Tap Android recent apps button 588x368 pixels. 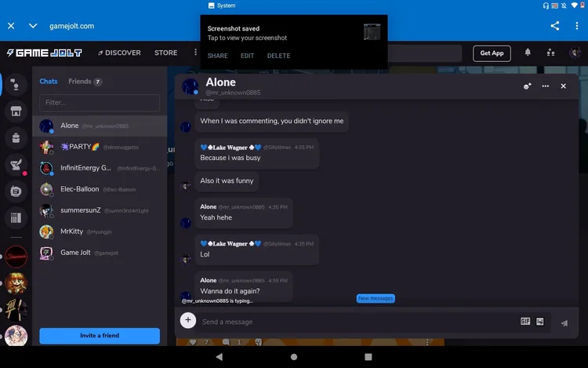368,357
